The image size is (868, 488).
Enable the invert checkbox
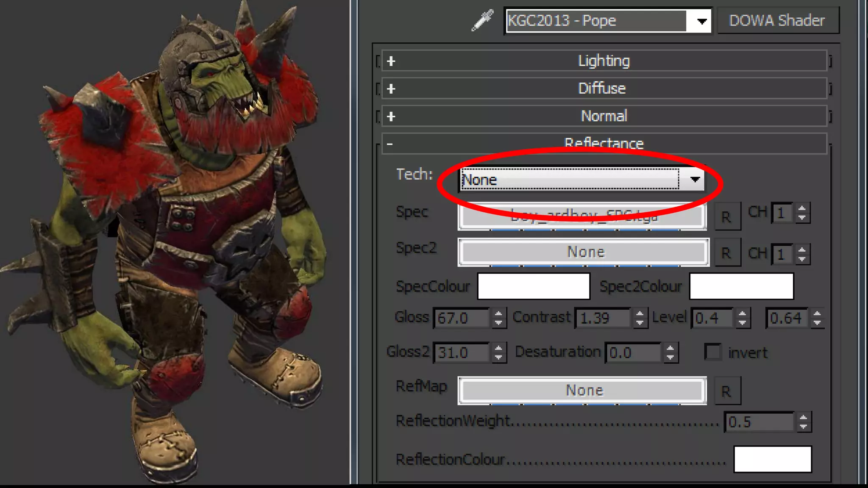pos(713,352)
